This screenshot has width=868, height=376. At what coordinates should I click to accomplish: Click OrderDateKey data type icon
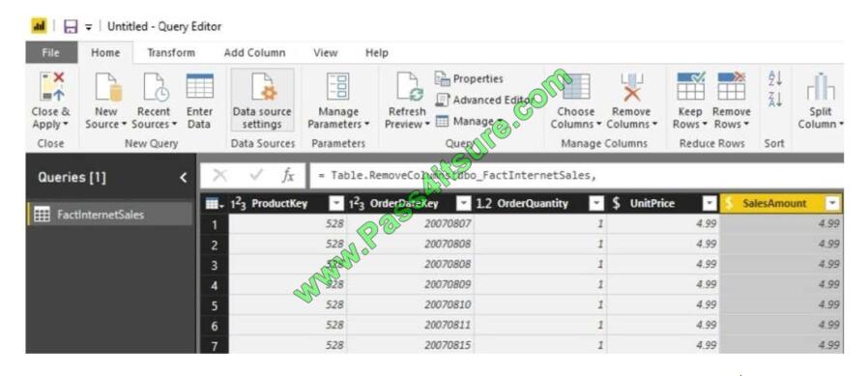357,204
